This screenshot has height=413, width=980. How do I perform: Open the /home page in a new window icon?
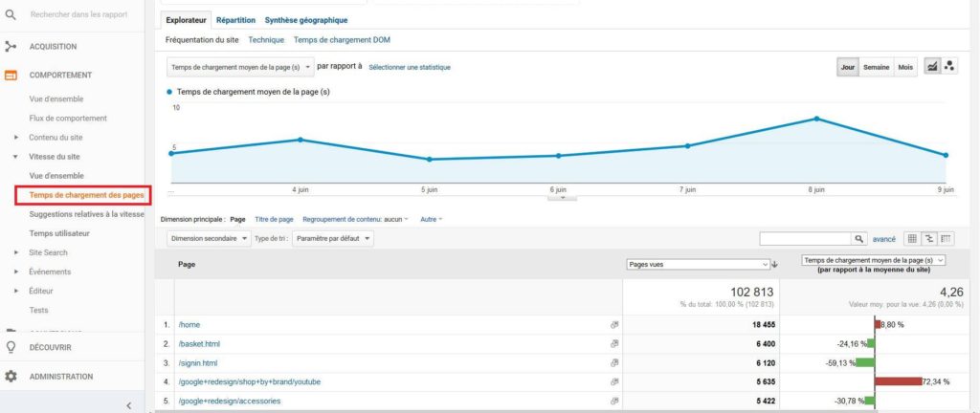(x=614, y=324)
